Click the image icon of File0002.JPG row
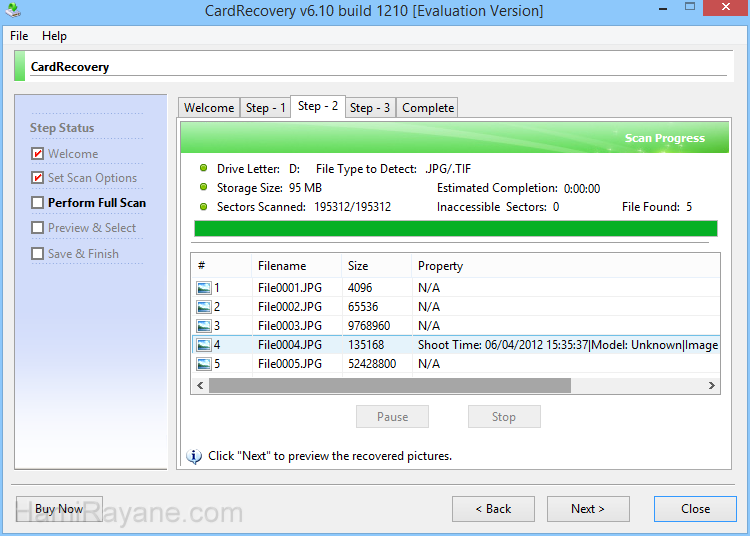Screen dimensions: 750x536 (x=204, y=307)
